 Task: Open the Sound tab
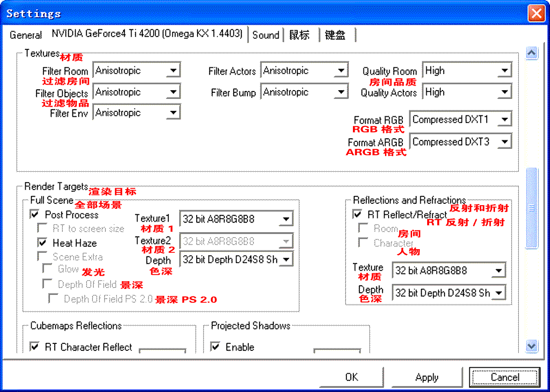pos(266,35)
